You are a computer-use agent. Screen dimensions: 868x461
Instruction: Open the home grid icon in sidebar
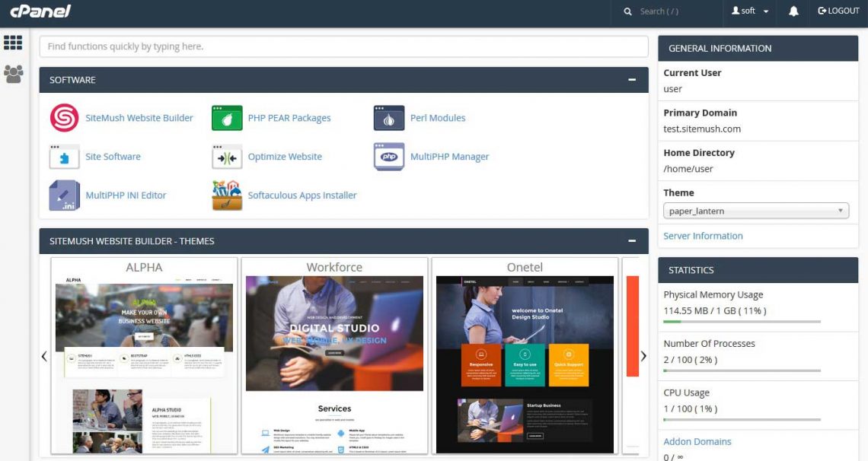click(x=13, y=43)
